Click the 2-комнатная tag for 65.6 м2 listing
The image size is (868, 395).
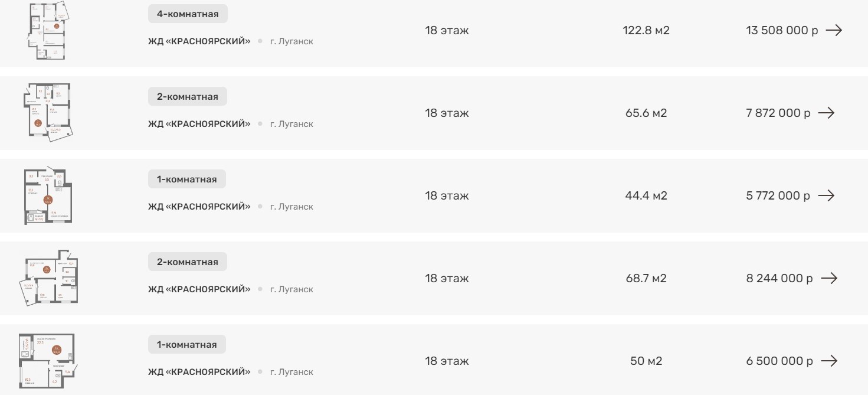(x=188, y=97)
